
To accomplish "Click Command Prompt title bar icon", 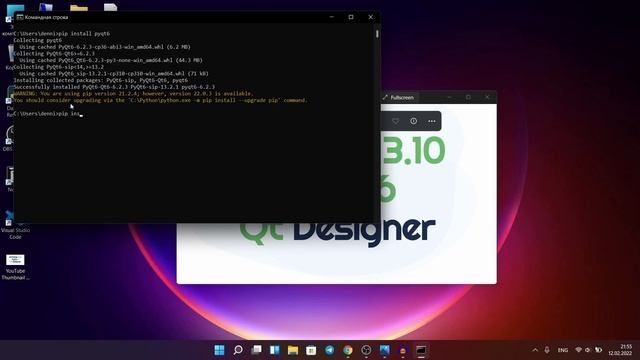I will tap(19, 17).
